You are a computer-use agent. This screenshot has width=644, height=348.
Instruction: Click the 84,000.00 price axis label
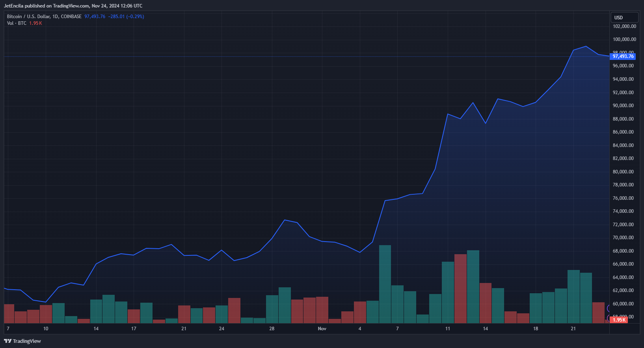(623, 145)
